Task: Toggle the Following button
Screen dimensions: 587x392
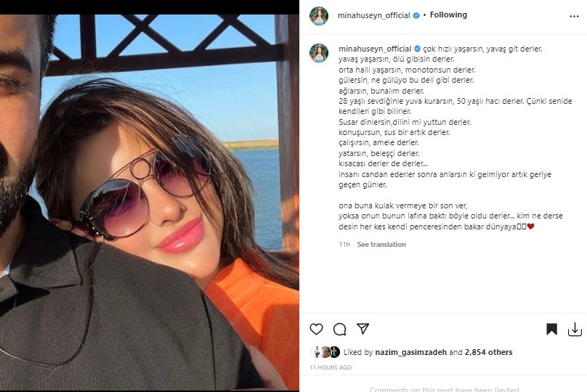Action: pos(448,15)
